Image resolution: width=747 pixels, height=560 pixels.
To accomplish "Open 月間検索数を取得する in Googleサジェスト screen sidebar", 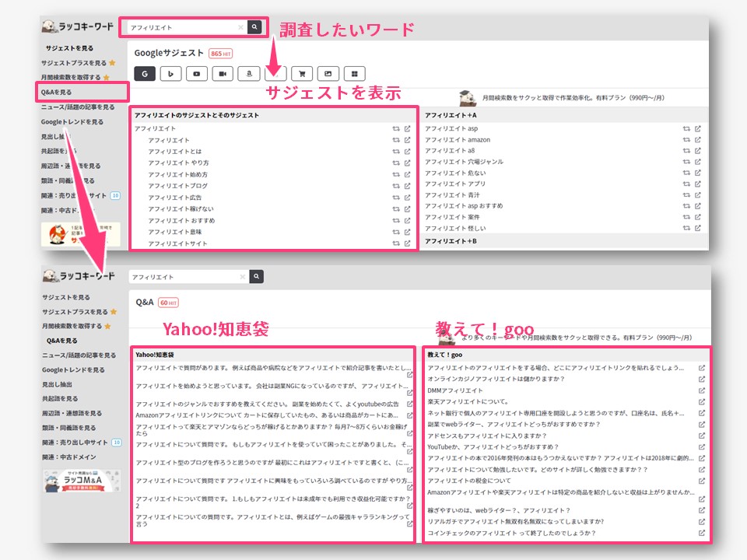I will 71,77.
